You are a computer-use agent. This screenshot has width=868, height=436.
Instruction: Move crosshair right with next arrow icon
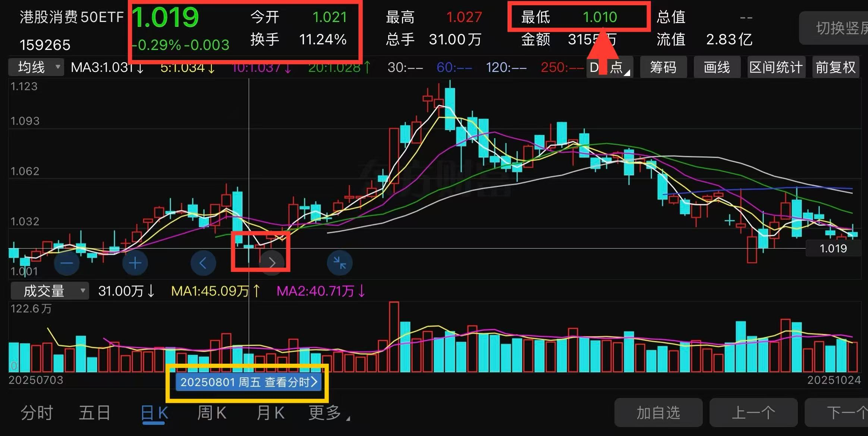pos(272,263)
